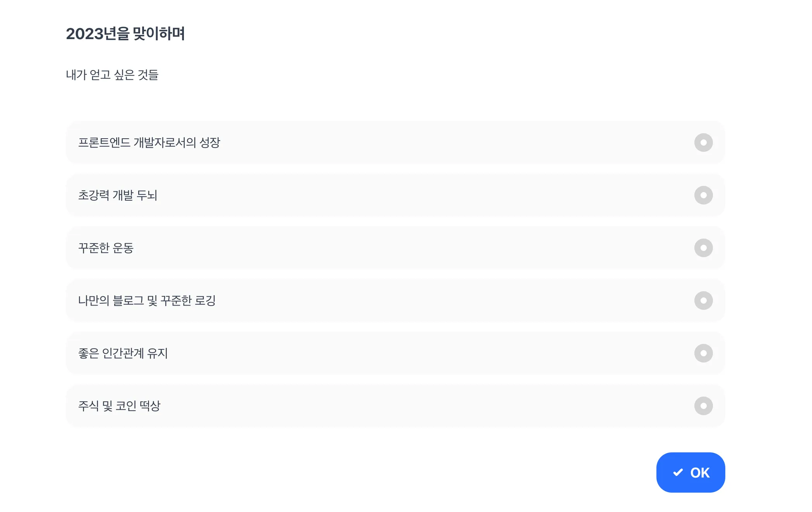Click the 좋은 인간관계 유지 label text

pos(123,353)
